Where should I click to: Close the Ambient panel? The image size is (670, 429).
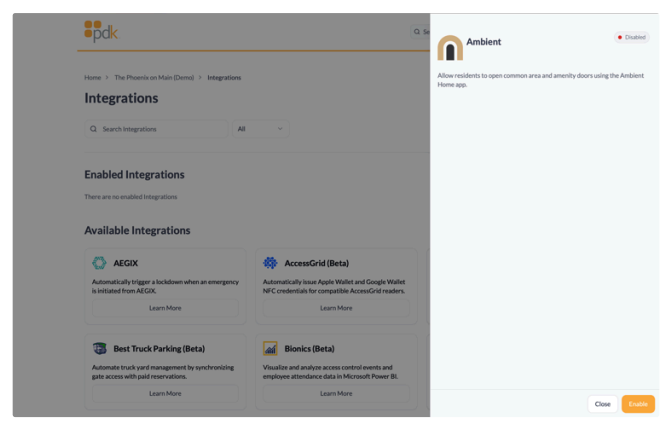click(x=602, y=404)
